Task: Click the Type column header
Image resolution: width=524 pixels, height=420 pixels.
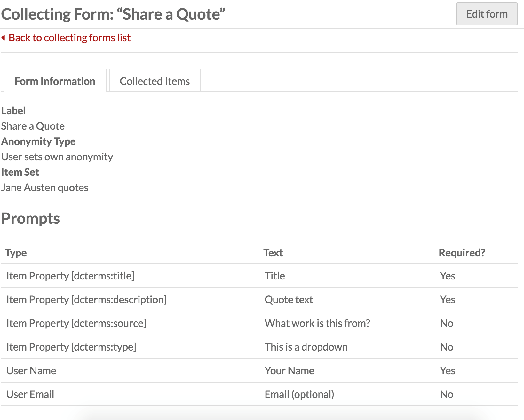Action: pyautogui.click(x=16, y=253)
